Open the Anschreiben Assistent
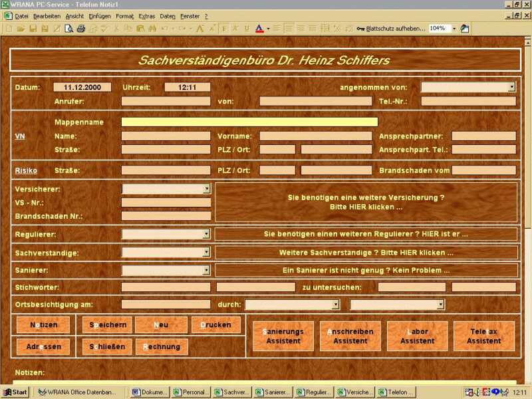This screenshot has height=399, width=532. pos(350,336)
